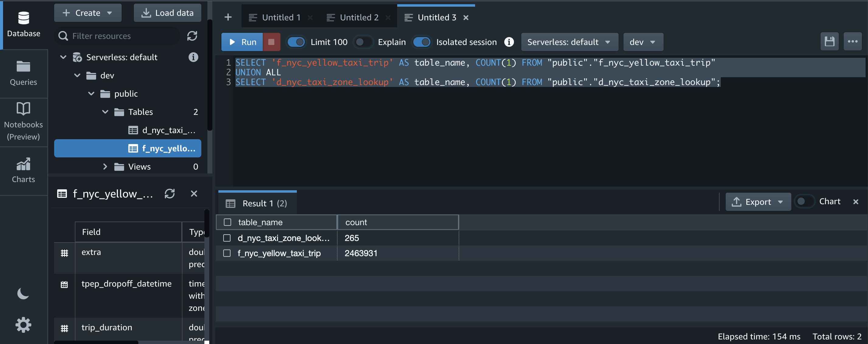Switch to dark mode moon icon
Viewport: 868px width, 344px height.
tap(23, 293)
